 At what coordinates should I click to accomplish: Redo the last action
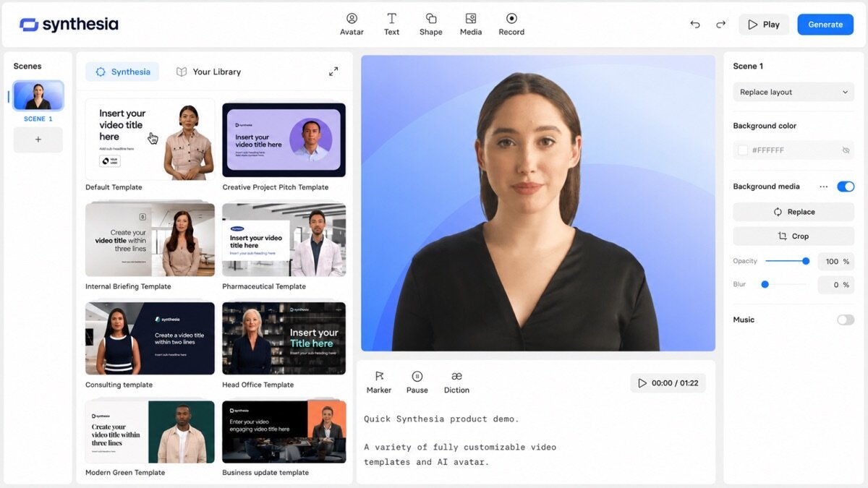[720, 25]
